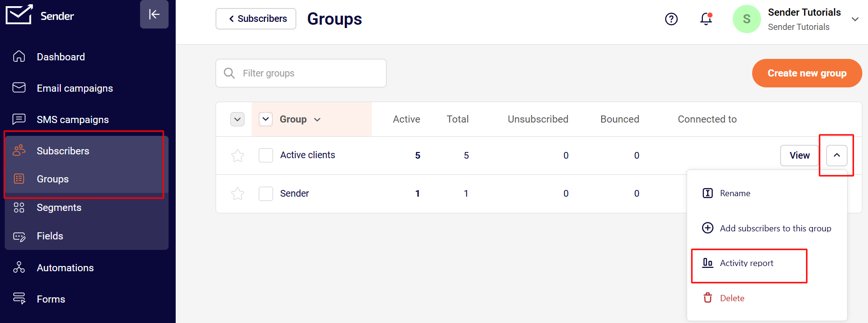Click the Active column header
Screen dimensions: 868x323
pyautogui.click(x=406, y=119)
